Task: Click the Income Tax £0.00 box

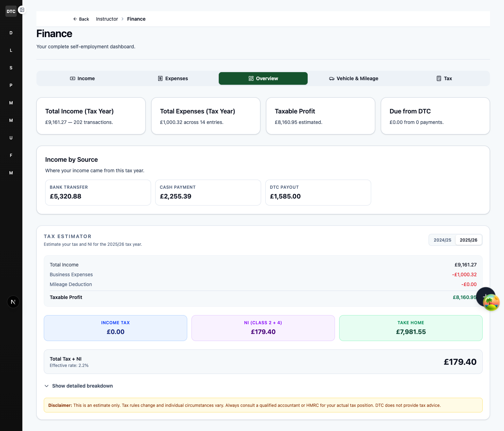Action: [115, 328]
